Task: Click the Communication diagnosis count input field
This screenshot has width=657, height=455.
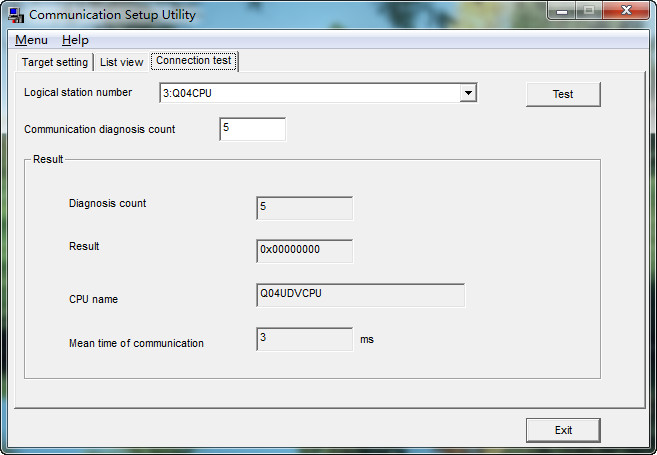Action: coord(252,129)
